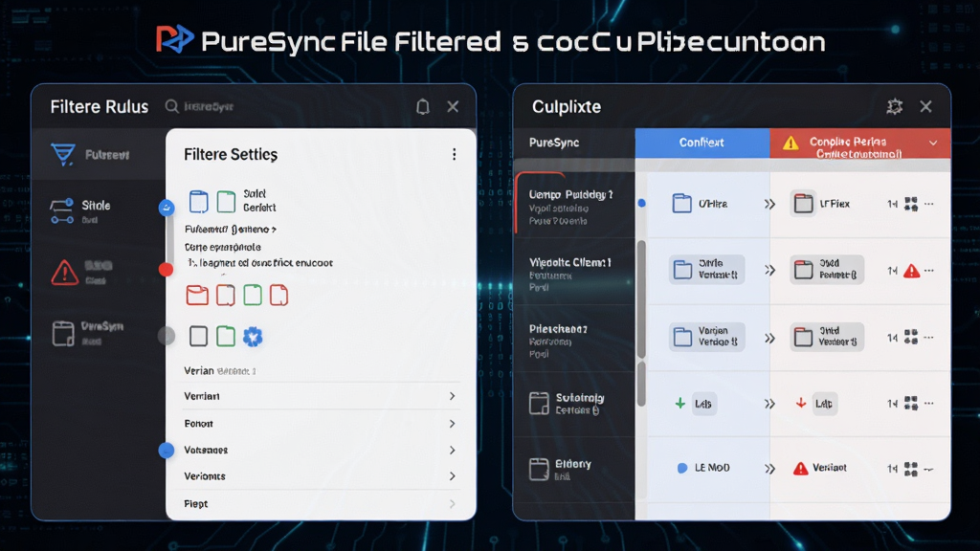Screen dimensions: 980x551
Task: Open the bell notifications in Filtere Rulus
Action: (423, 106)
